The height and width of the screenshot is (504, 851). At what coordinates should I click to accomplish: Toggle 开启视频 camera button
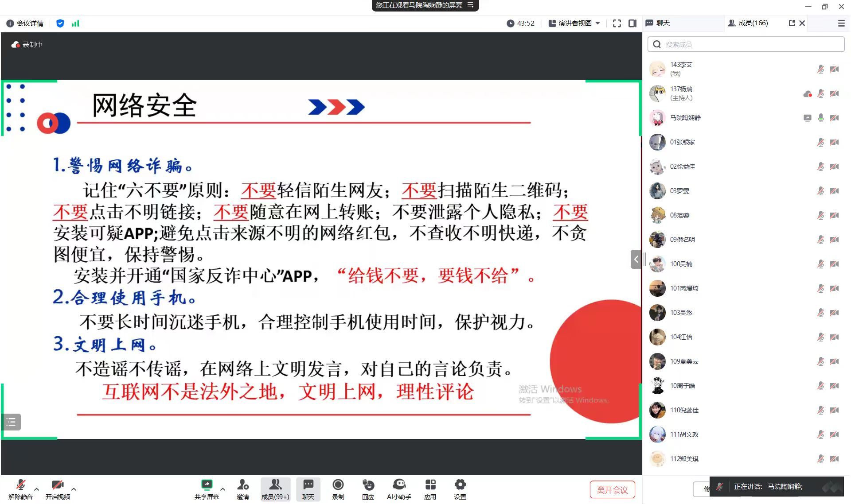pos(58,485)
